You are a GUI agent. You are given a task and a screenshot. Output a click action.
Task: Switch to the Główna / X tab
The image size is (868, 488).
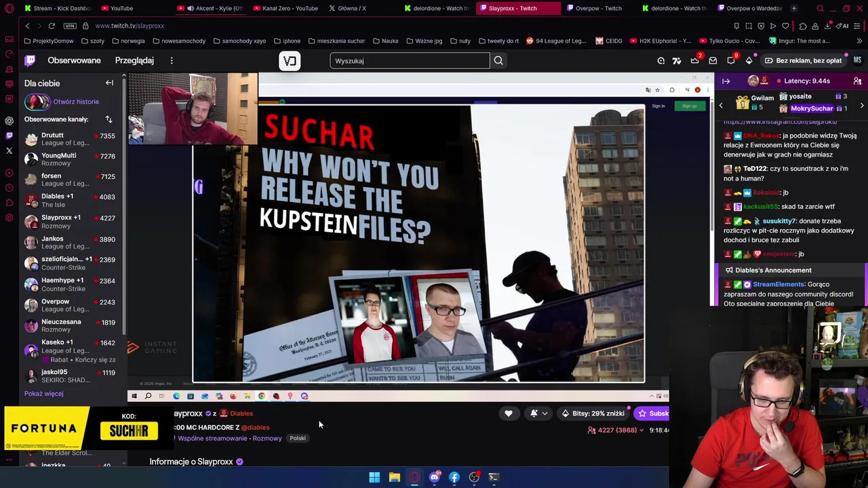tap(347, 8)
